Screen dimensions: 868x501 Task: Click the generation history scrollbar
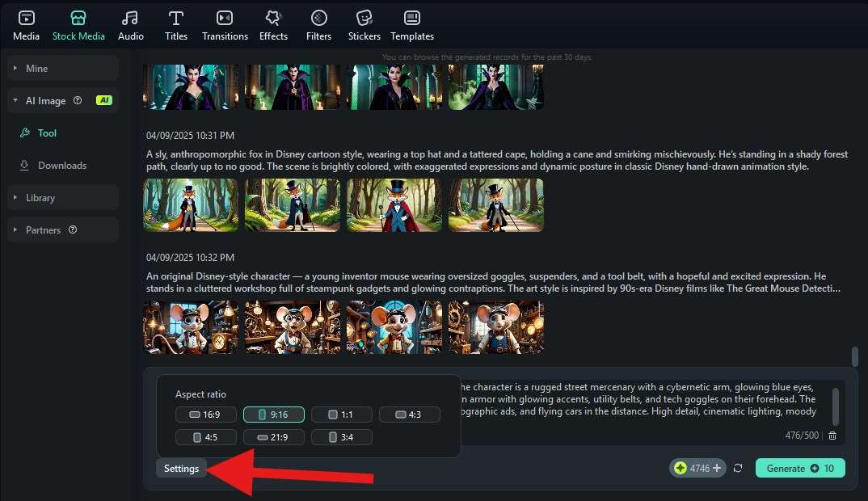coord(855,356)
